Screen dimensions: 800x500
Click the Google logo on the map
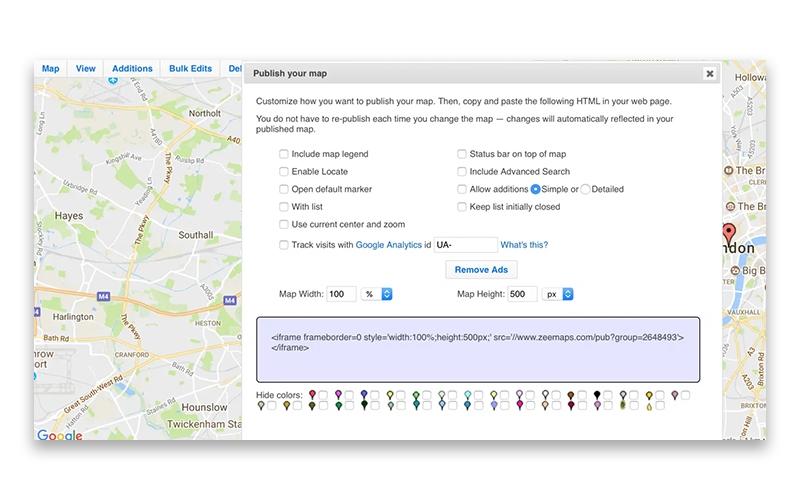[60, 435]
